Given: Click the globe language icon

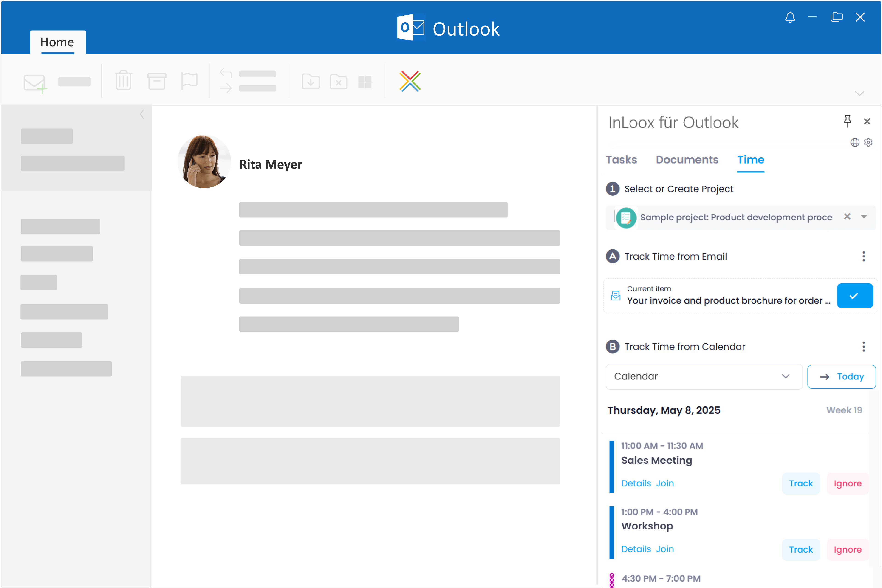Looking at the screenshot, I should coord(855,142).
